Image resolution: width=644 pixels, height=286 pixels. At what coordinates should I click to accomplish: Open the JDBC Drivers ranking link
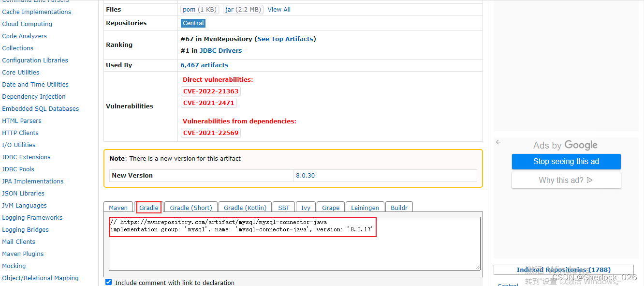(221, 50)
